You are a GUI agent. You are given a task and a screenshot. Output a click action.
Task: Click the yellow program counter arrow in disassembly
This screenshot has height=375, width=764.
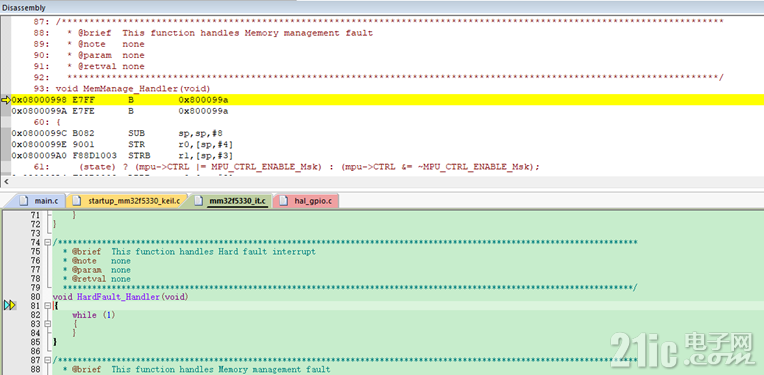6,100
